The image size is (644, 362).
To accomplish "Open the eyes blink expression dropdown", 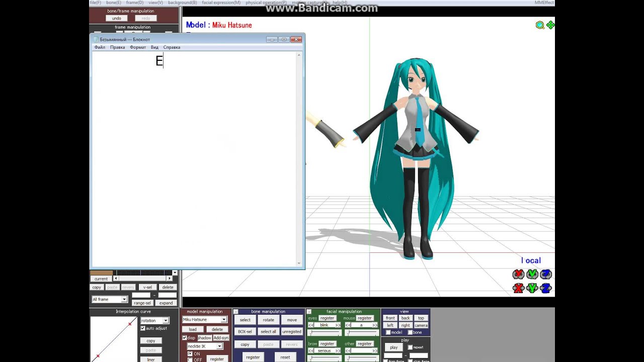I will pyautogui.click(x=325, y=325).
